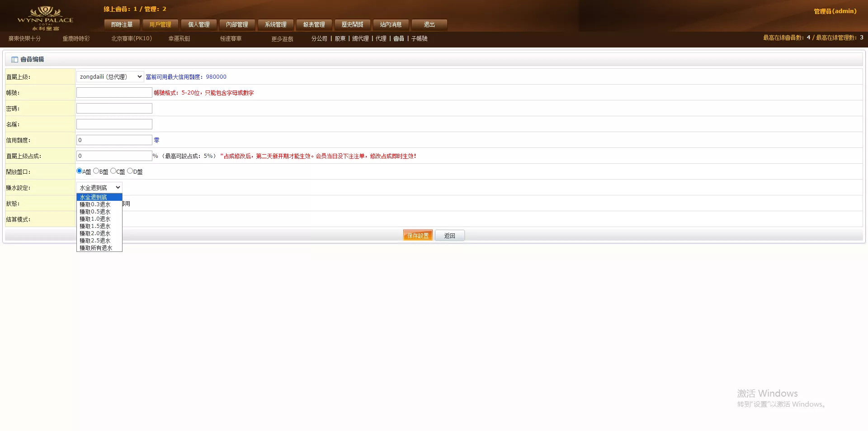868x431 pixels.
Task: Collapse the 賺水設定 dropdown
Action: [99, 188]
